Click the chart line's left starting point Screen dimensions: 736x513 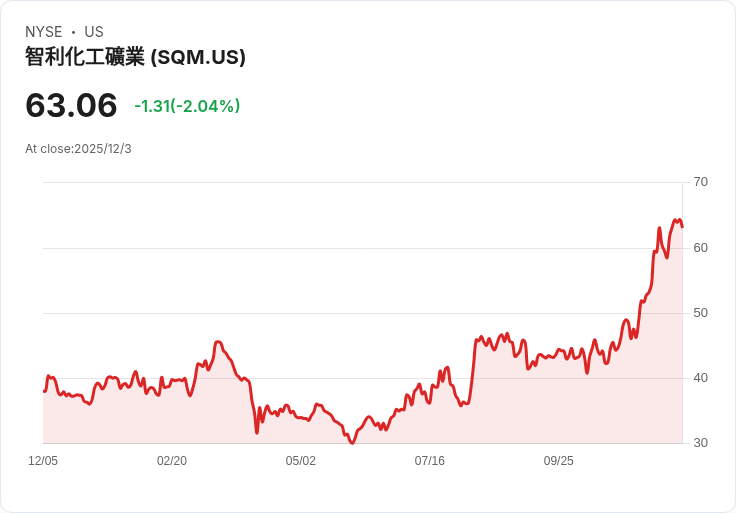44,391
